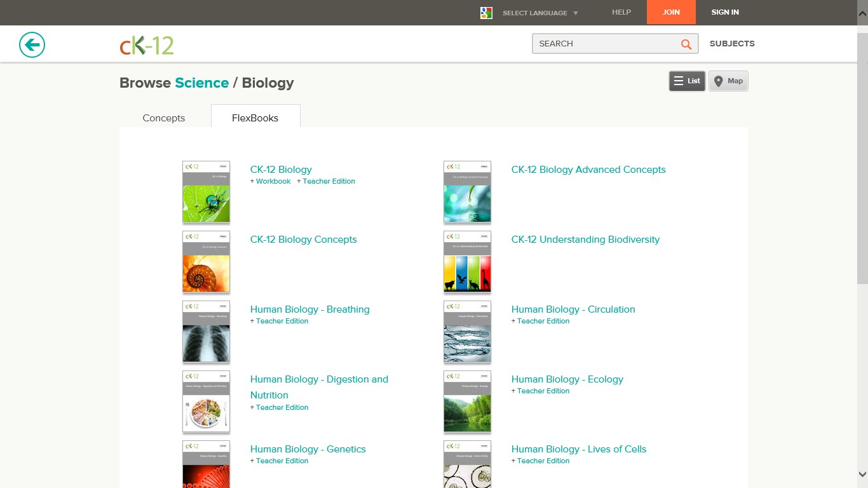Open the Human Biology - Breathing cover thumbnail
The width and height of the screenshot is (868, 488).
tap(206, 332)
